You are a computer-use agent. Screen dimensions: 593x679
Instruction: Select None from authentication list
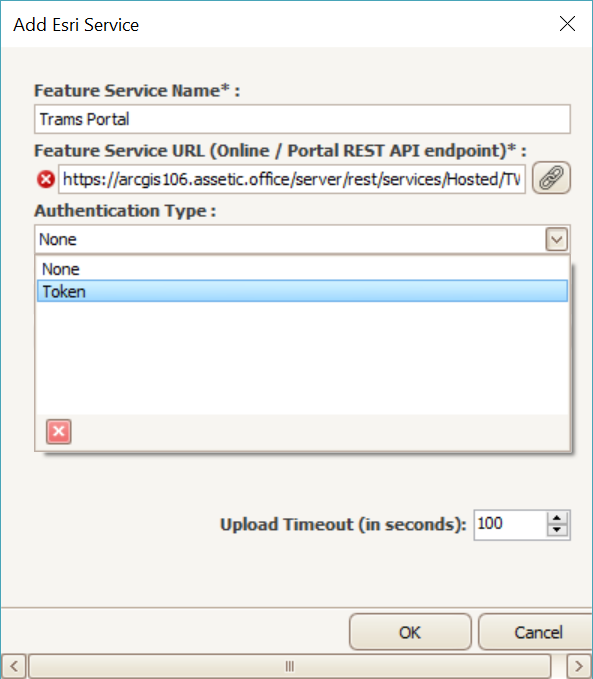click(x=302, y=269)
